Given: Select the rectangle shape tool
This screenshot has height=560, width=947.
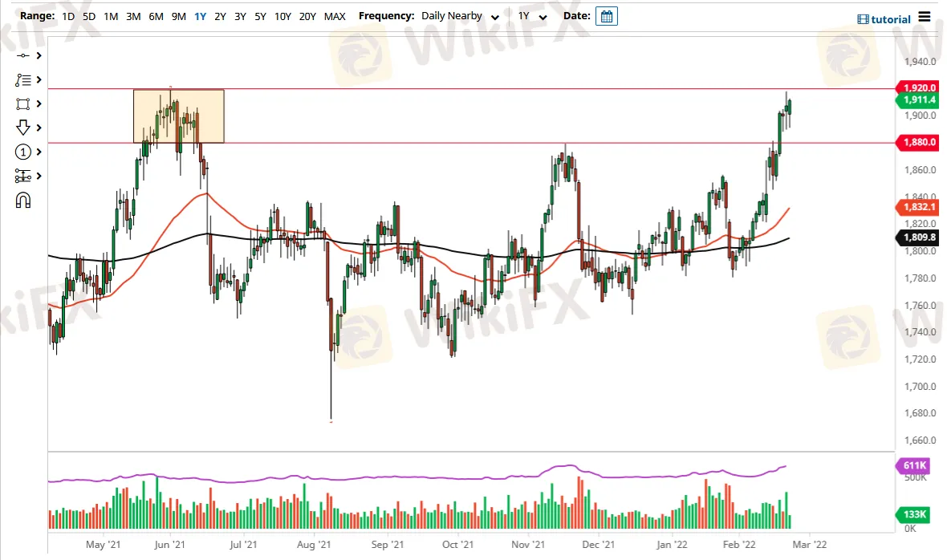Looking at the screenshot, I should (x=22, y=103).
